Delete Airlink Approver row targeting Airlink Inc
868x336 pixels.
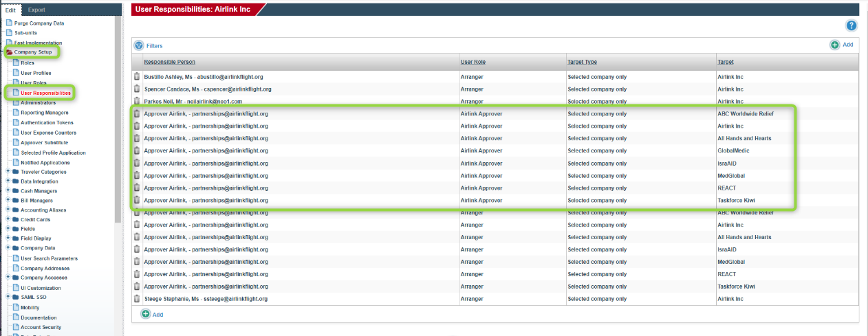(x=137, y=126)
